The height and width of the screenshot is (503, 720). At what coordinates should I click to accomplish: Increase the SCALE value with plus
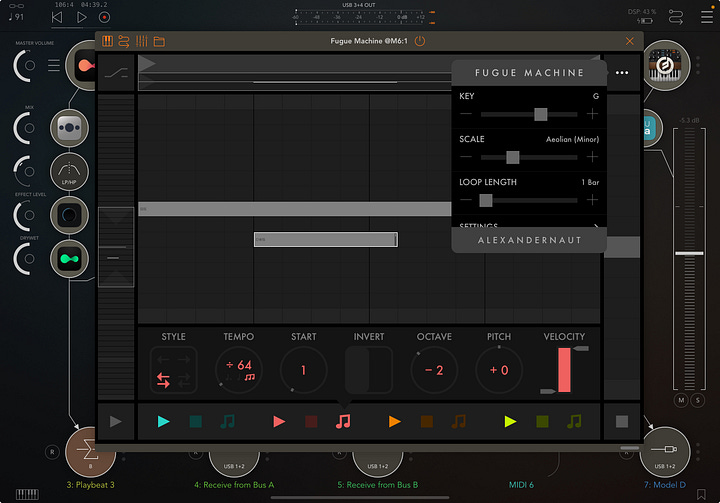point(592,157)
